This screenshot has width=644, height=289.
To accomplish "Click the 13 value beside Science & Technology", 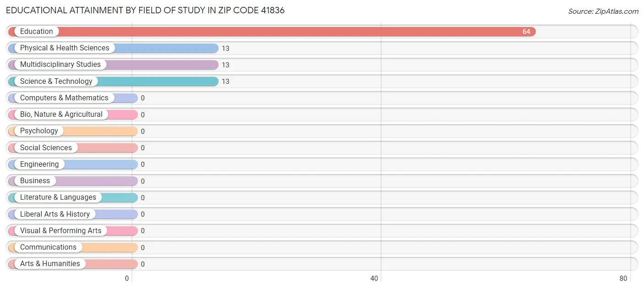I will (x=225, y=82).
